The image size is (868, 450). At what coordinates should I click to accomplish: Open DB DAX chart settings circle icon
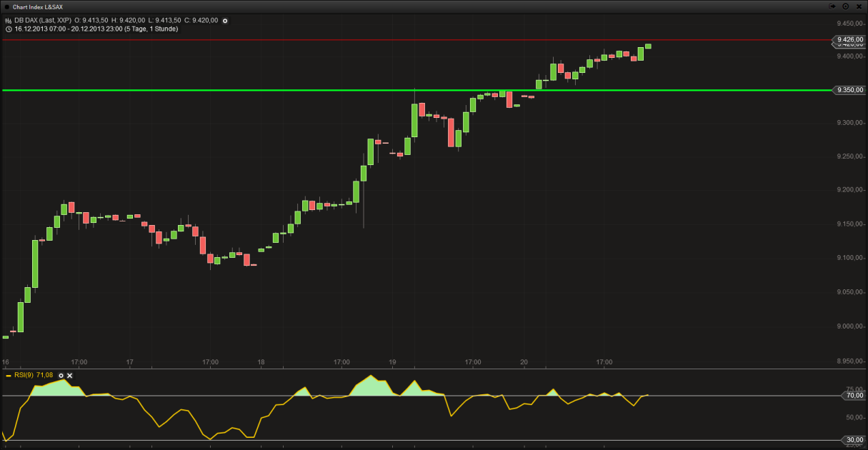(x=225, y=21)
